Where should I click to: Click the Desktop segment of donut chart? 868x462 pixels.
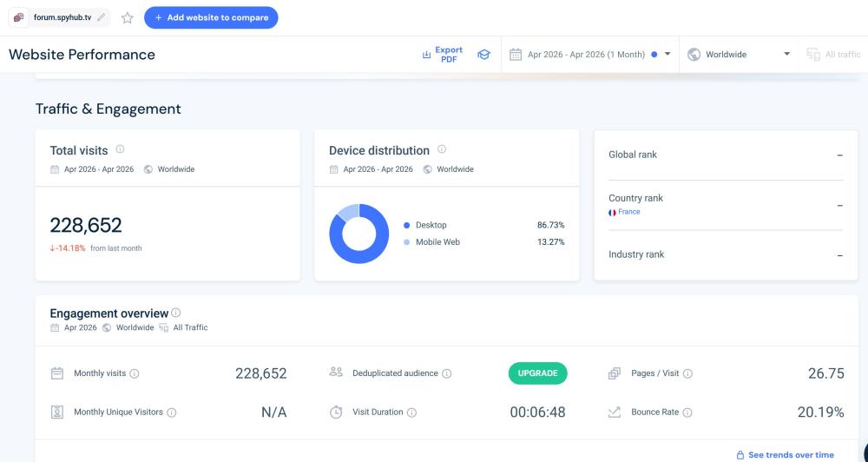(365, 257)
